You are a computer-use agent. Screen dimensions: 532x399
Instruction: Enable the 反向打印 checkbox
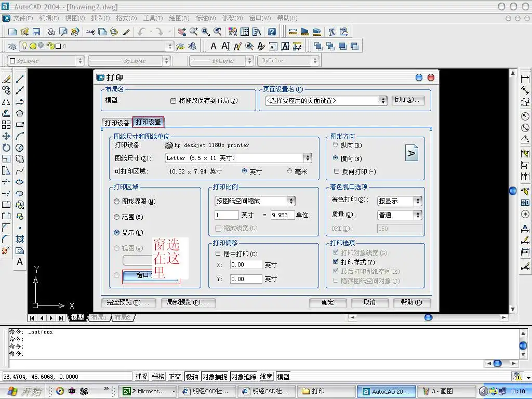(x=336, y=171)
